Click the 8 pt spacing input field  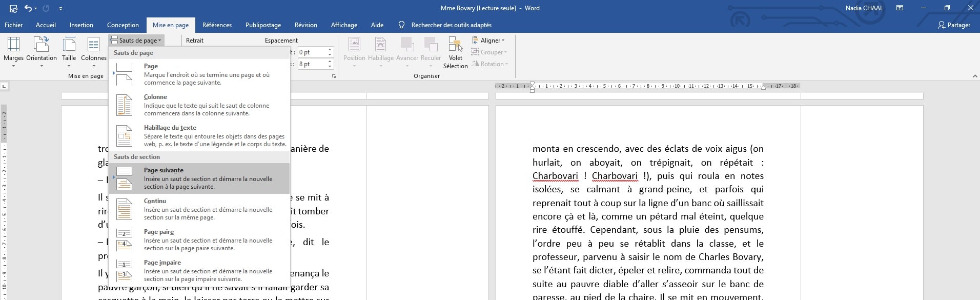click(311, 64)
